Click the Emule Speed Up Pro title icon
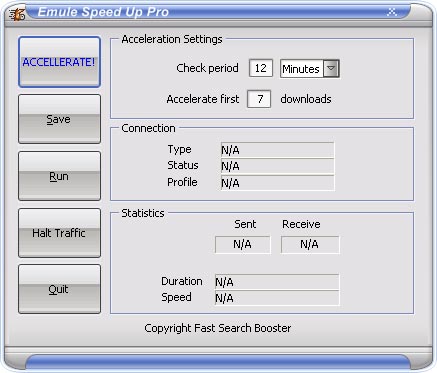Image resolution: width=437 pixels, height=373 pixels. click(x=17, y=14)
